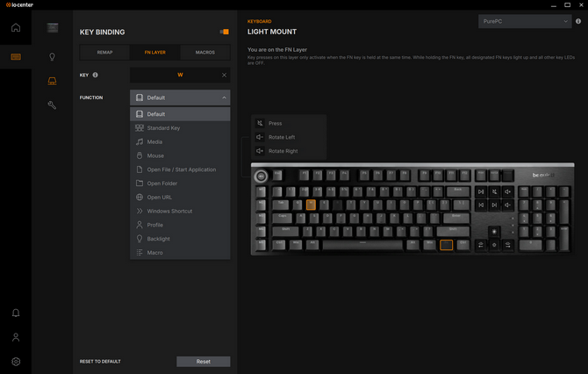Select the highlighted W key on keyboard
This screenshot has height=374, width=588.
tap(311, 205)
